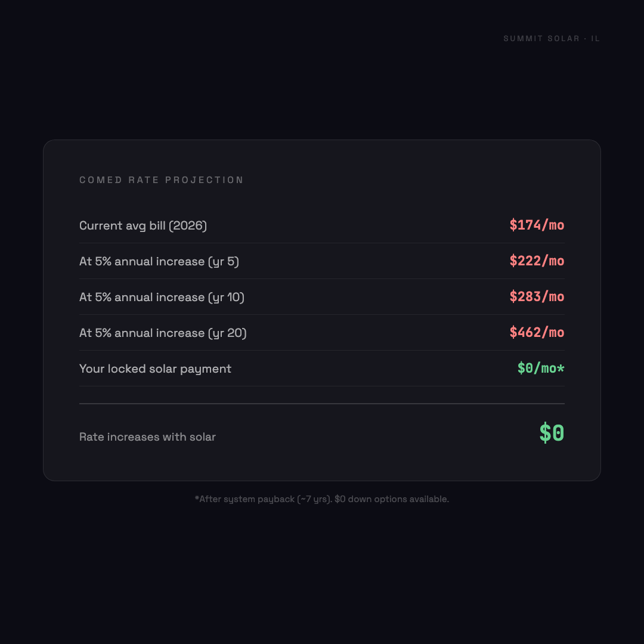Click the Summit Solar brand name
This screenshot has width=644, height=644.
[x=541, y=39]
